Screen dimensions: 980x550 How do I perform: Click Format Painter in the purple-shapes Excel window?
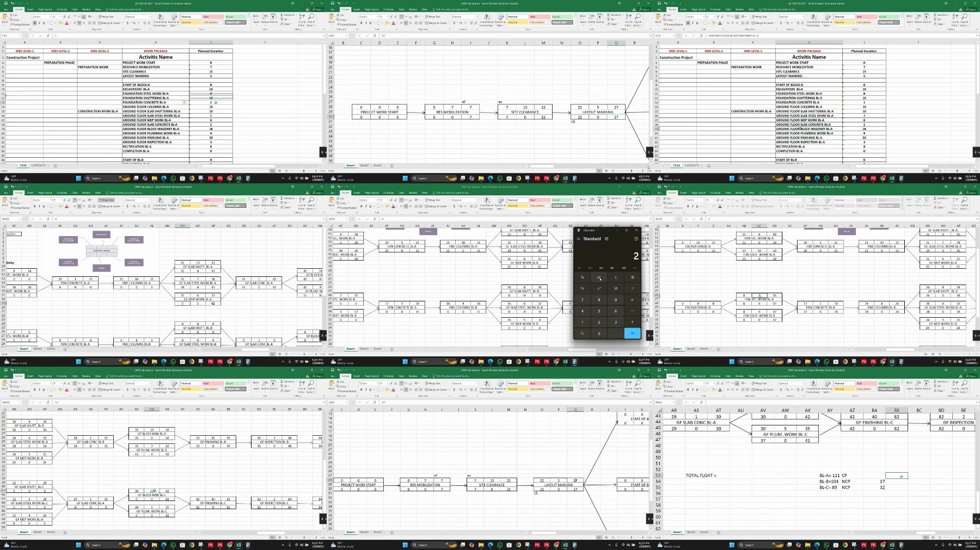[x=21, y=208]
